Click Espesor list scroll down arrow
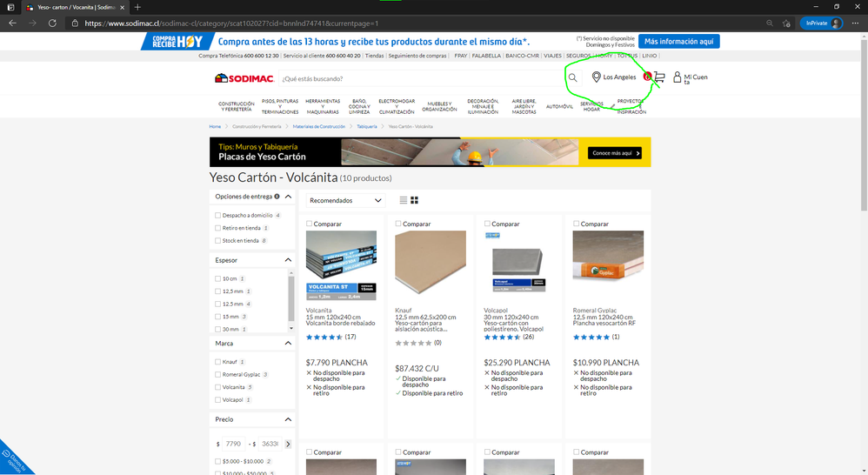Viewport: 868px width, 475px height. click(x=291, y=328)
